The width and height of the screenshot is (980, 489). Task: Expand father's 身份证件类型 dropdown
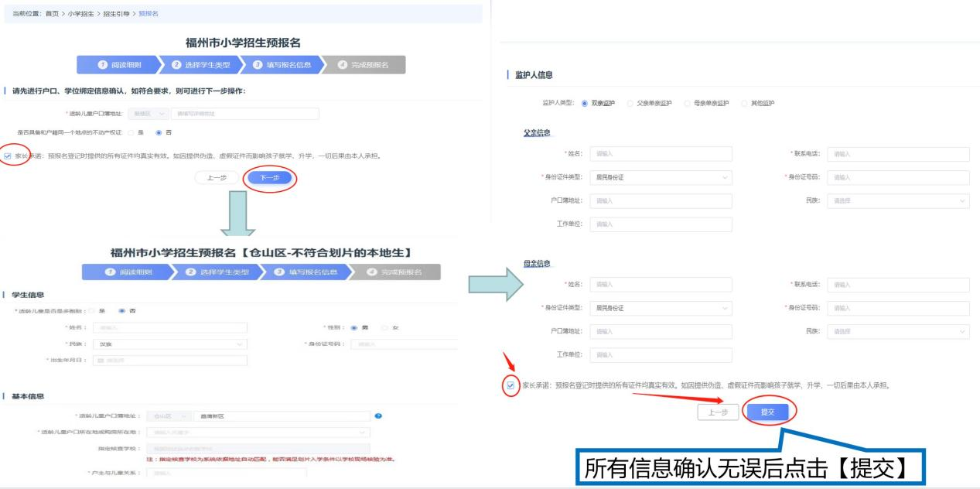(x=661, y=178)
